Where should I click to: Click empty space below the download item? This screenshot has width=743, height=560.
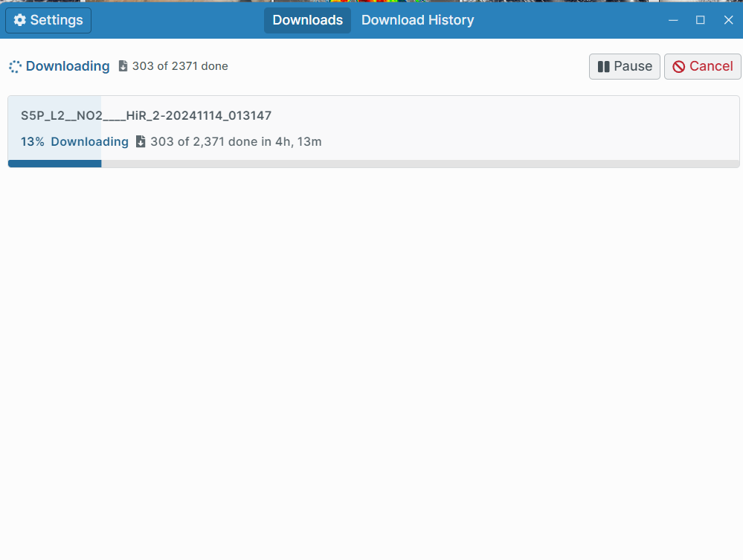click(x=372, y=357)
